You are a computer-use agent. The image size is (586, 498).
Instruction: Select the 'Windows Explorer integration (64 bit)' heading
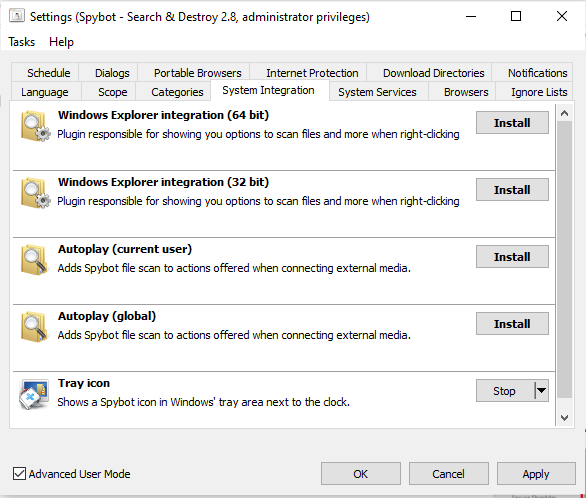(x=163, y=115)
